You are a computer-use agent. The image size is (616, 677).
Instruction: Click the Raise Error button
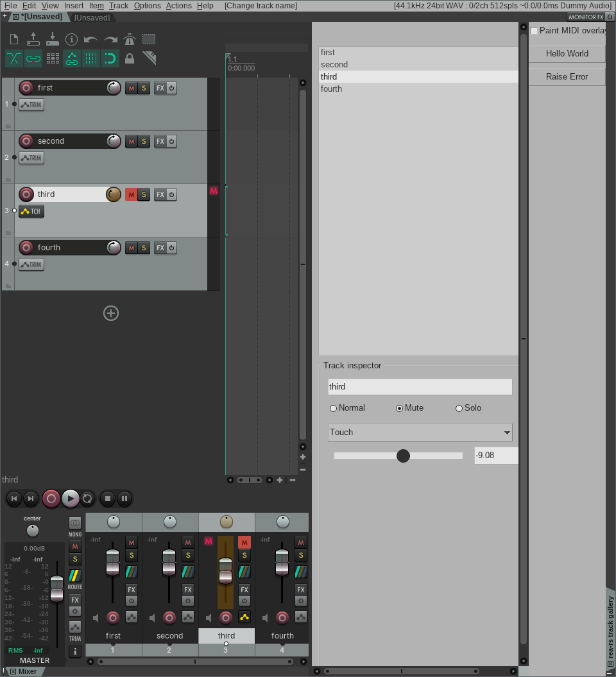[567, 76]
